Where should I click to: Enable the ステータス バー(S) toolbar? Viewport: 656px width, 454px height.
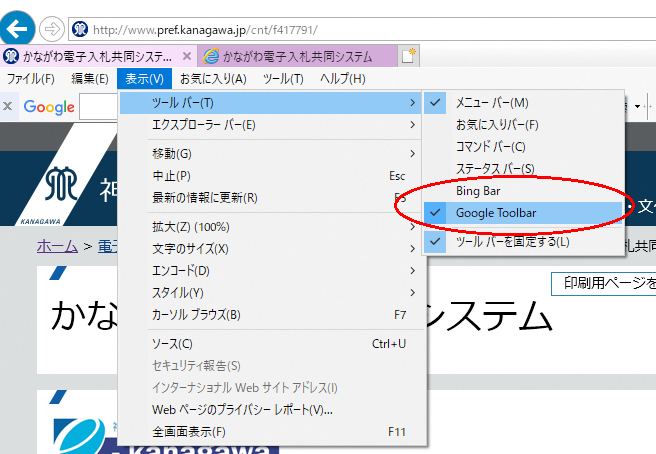click(x=523, y=169)
